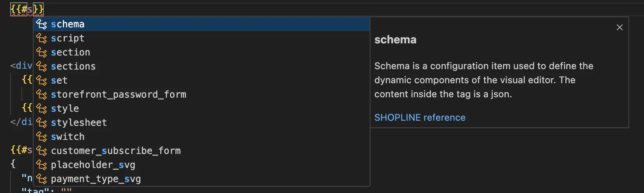Image resolution: width=644 pixels, height=193 pixels.
Task: Click the snippet icon beside storefront_password_form
Action: tap(41, 95)
